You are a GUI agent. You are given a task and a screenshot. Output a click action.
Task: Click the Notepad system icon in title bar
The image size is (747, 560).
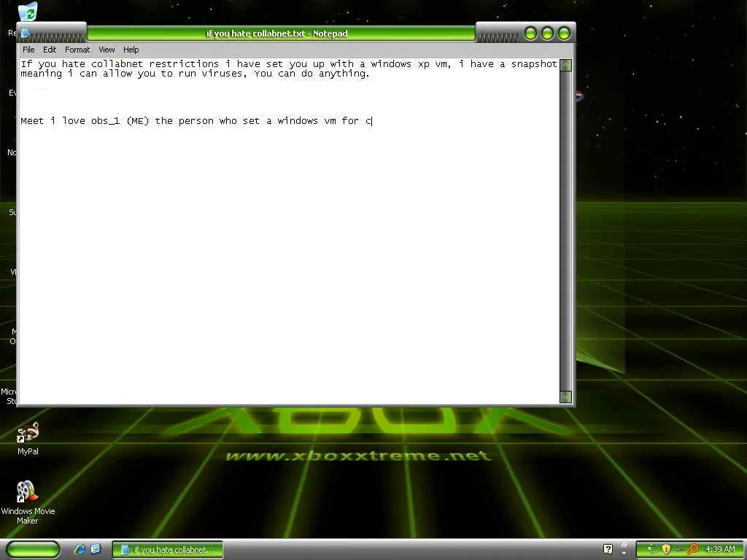click(26, 34)
